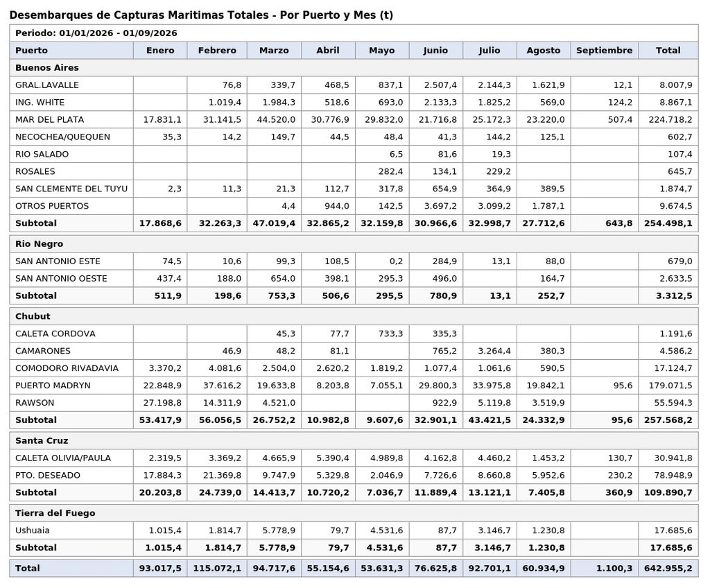The width and height of the screenshot is (710, 588).
Task: Select the Total column header
Action: [668, 51]
